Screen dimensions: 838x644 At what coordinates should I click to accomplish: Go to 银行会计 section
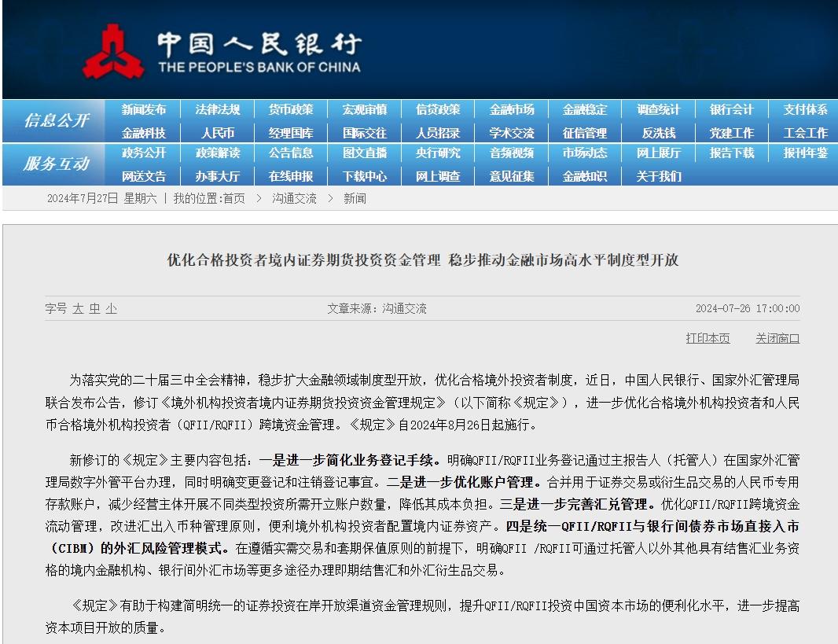pos(732,109)
